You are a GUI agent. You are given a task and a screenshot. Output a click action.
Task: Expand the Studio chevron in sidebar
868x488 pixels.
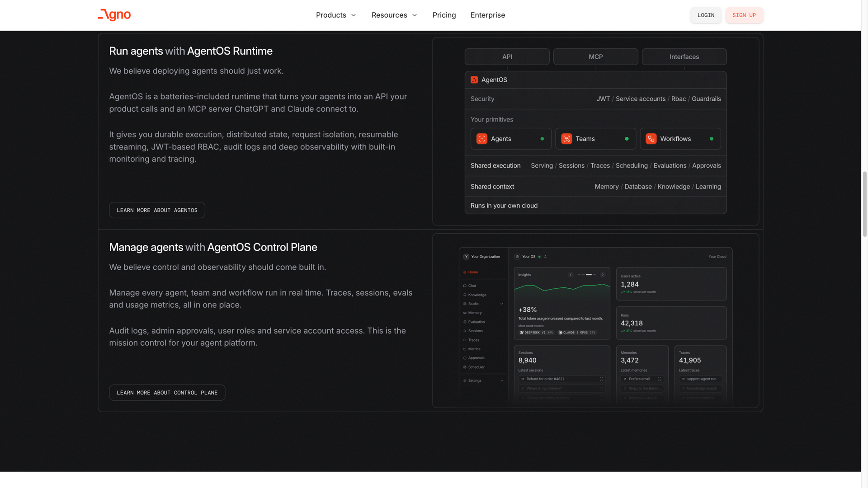[502, 304]
